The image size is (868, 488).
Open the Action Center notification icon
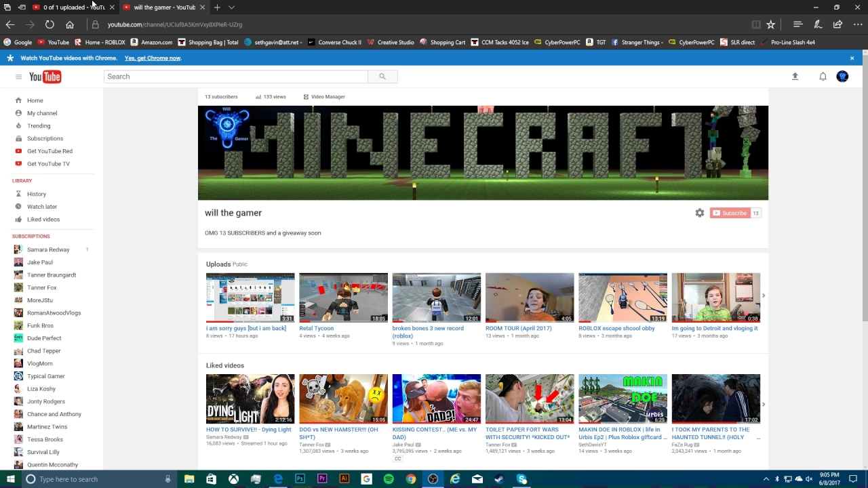(x=852, y=479)
